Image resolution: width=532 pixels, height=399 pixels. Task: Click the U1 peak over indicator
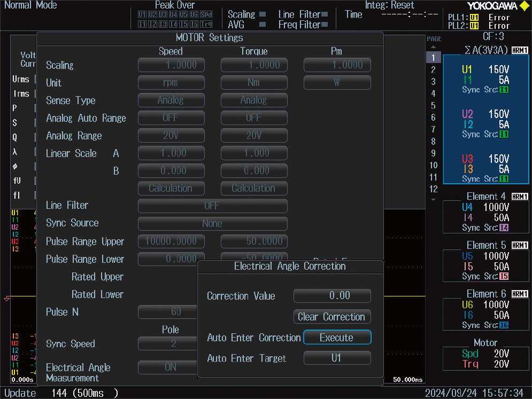click(x=142, y=14)
